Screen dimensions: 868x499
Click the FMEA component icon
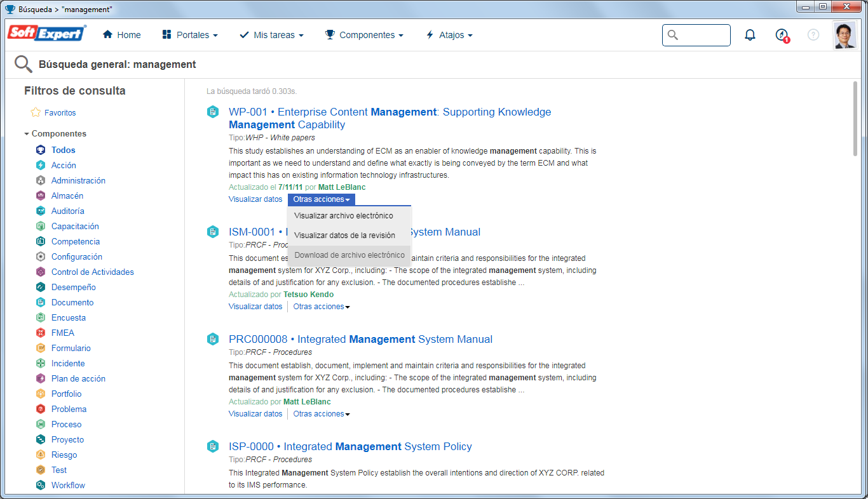point(41,333)
